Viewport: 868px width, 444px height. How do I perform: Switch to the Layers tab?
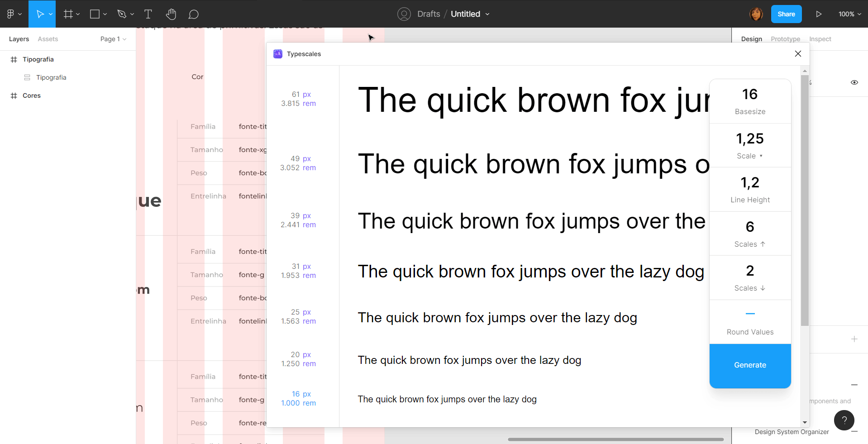(x=19, y=39)
